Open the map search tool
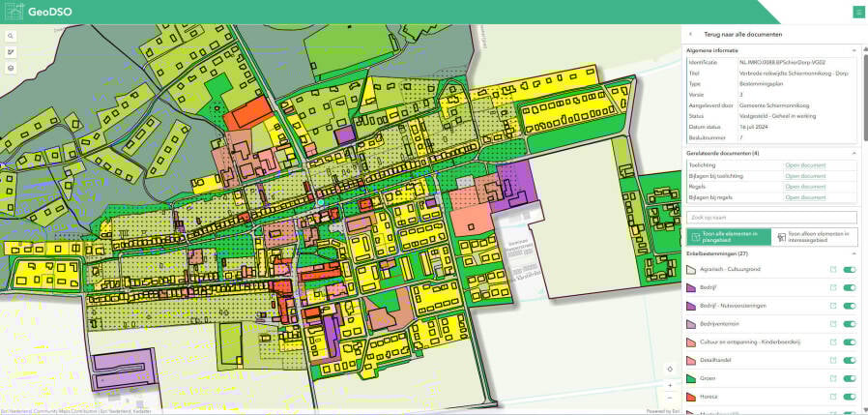Screen dimensions: 868x415 (x=11, y=34)
